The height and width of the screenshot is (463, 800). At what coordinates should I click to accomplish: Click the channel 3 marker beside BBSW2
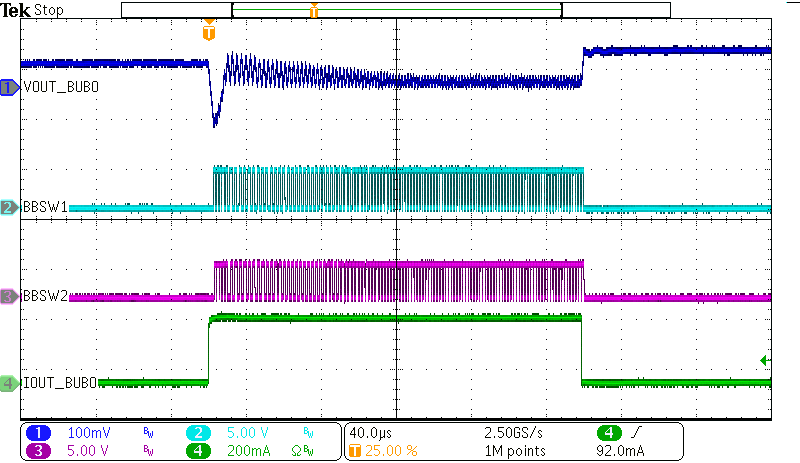tap(9, 296)
